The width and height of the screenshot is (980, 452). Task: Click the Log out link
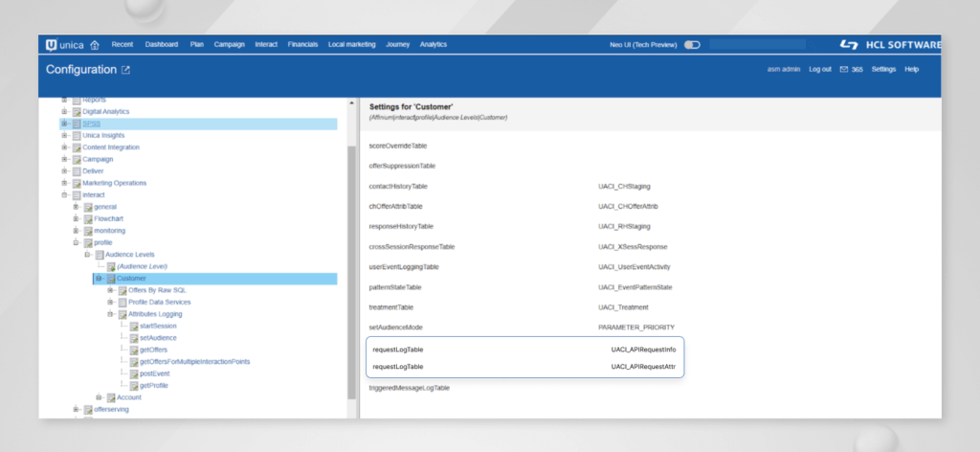pos(819,70)
